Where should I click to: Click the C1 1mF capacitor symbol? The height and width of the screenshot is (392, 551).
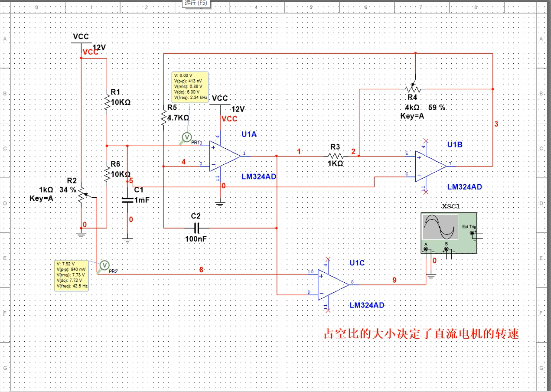click(127, 200)
